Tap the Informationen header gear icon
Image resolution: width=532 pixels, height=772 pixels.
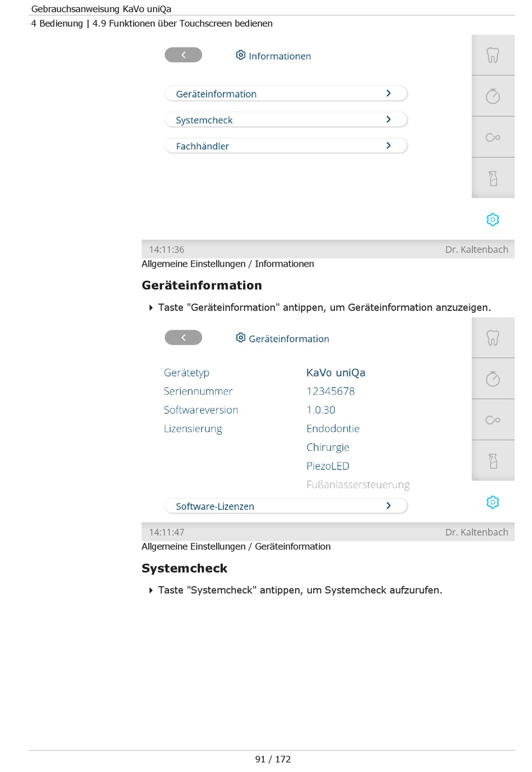pos(241,55)
